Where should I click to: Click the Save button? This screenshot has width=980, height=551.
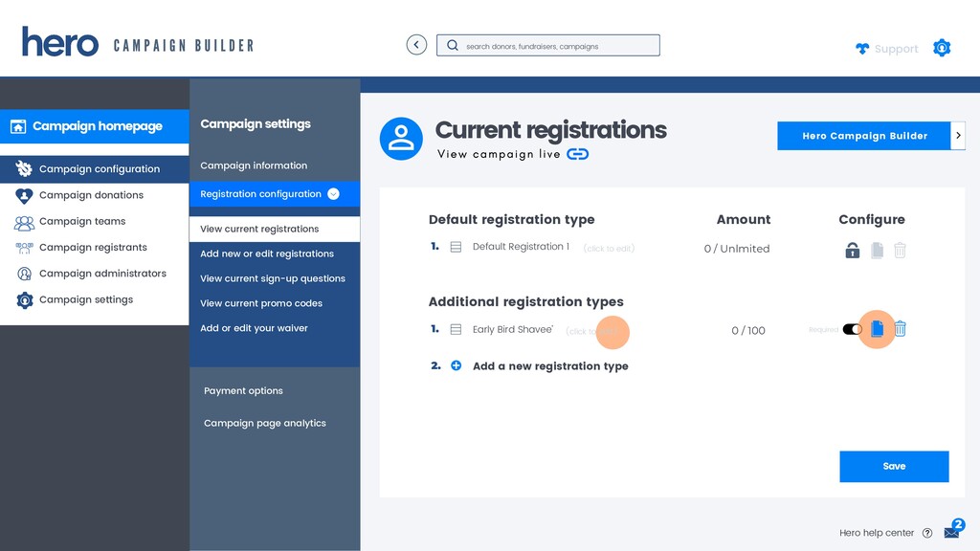(894, 467)
